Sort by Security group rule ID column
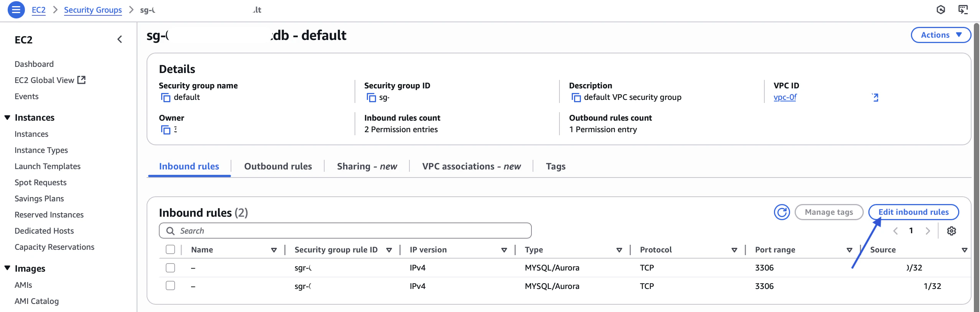Image resolution: width=980 pixels, height=312 pixels. click(x=389, y=250)
